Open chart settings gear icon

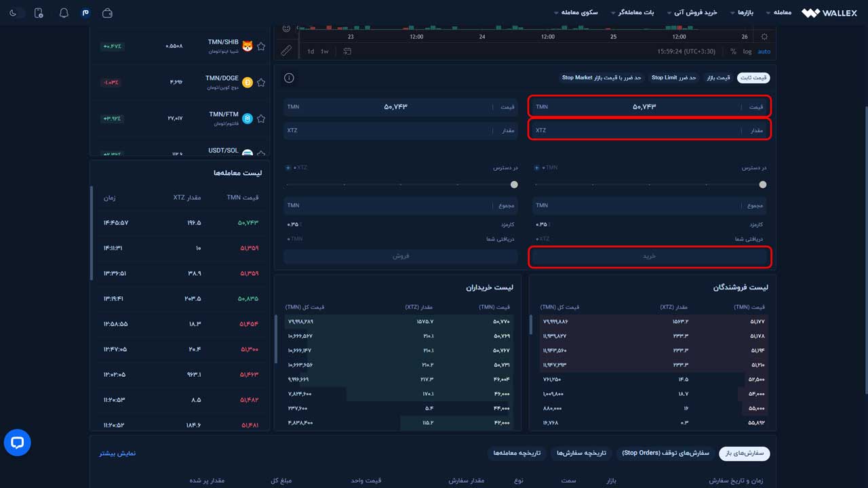pos(764,37)
